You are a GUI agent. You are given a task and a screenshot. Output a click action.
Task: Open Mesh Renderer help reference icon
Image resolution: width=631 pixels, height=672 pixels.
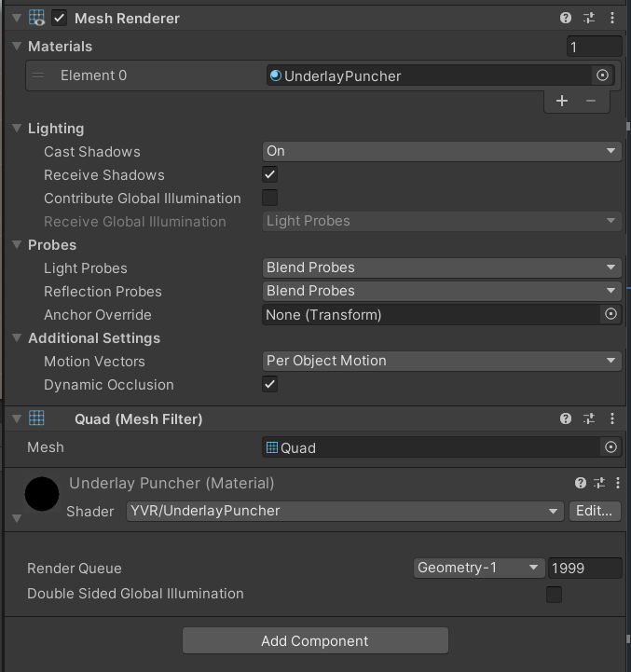click(566, 18)
